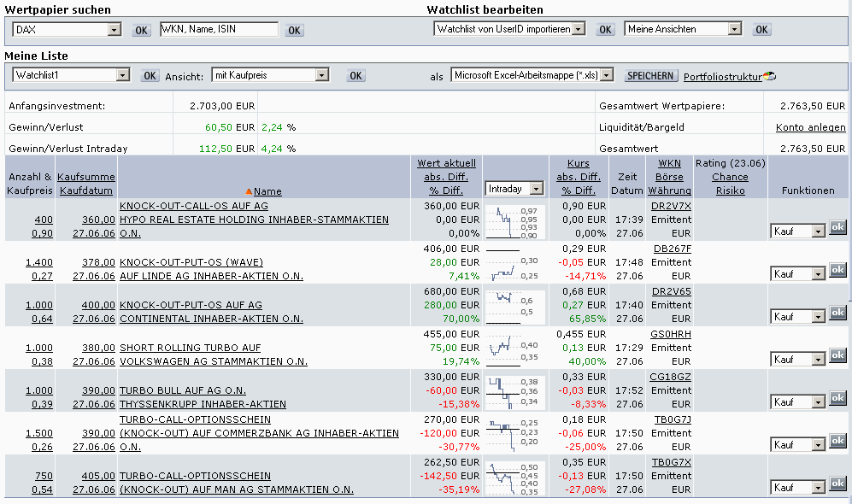Open the Kauf dropdown in ThyssenKrupp row
Viewport: 852px width, 504px height.
[819, 401]
